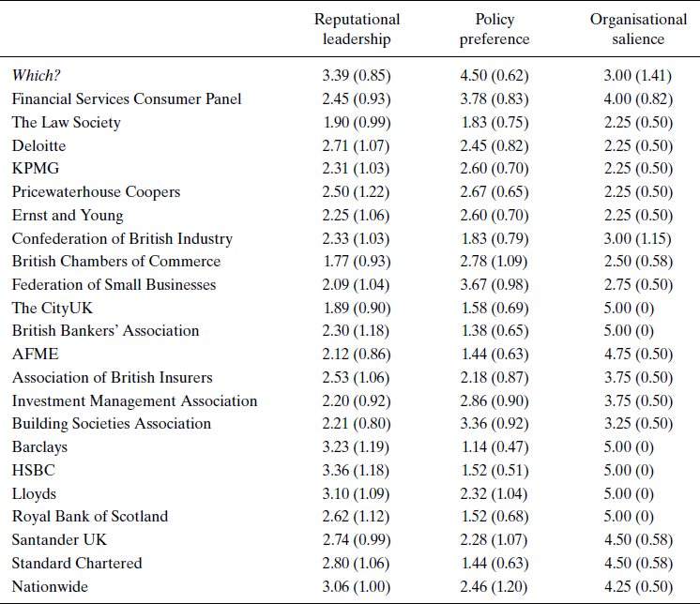Select the Standard Chartered row label
The height and width of the screenshot is (604, 700).
(77, 563)
